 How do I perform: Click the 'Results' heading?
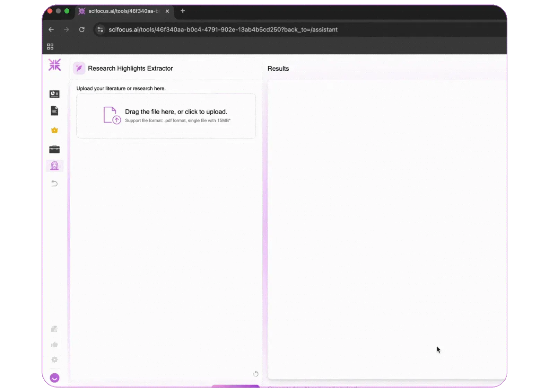278,69
